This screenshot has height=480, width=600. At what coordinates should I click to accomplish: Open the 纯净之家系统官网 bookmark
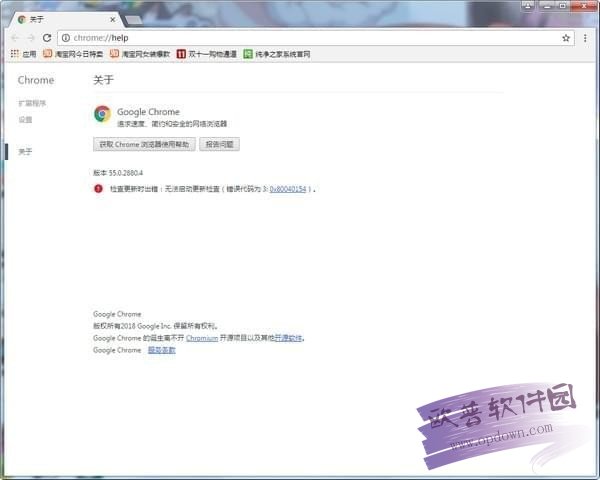click(x=277, y=54)
